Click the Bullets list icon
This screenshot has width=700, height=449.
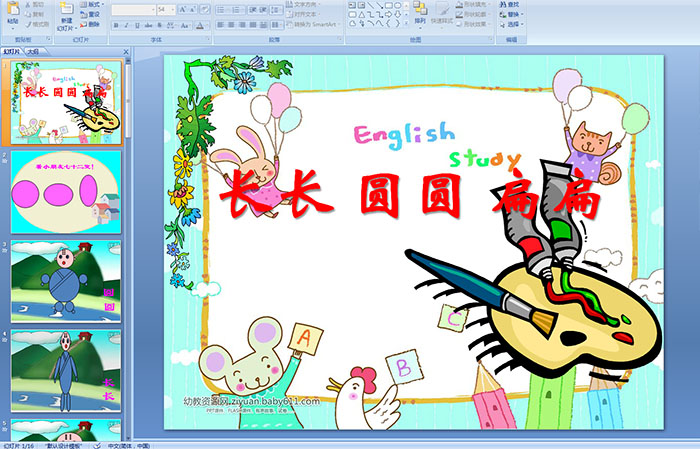[x=223, y=10]
